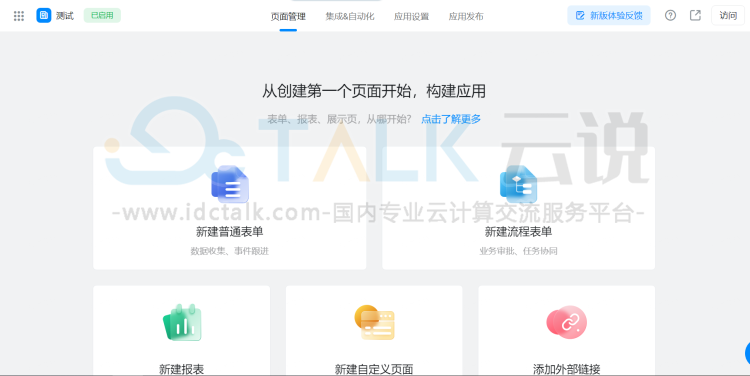
Task: Click the 访问 button
Action: [728, 15]
